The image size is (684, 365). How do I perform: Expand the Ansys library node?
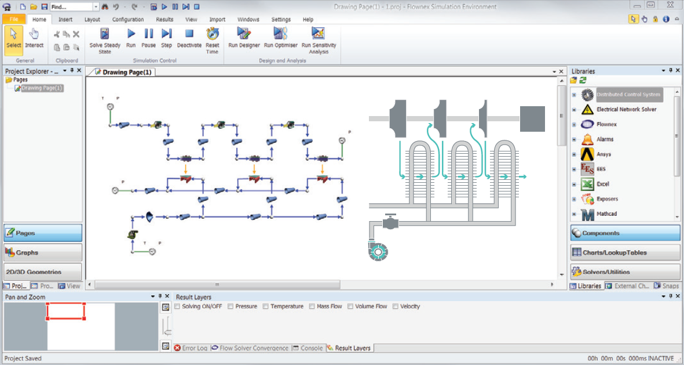pos(574,154)
